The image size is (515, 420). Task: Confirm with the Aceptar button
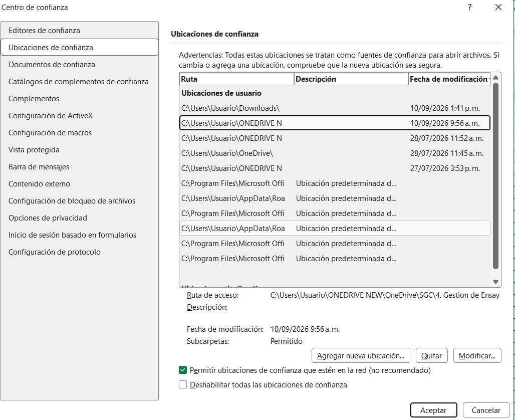433,410
